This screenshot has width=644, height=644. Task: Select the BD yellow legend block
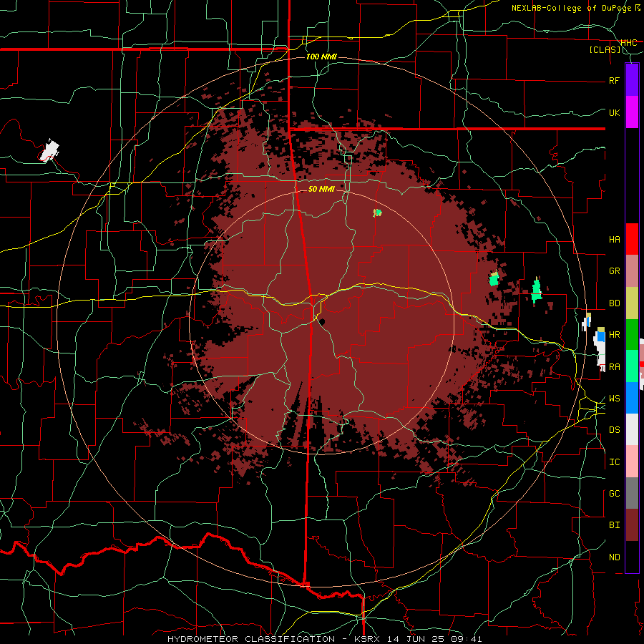click(x=632, y=303)
